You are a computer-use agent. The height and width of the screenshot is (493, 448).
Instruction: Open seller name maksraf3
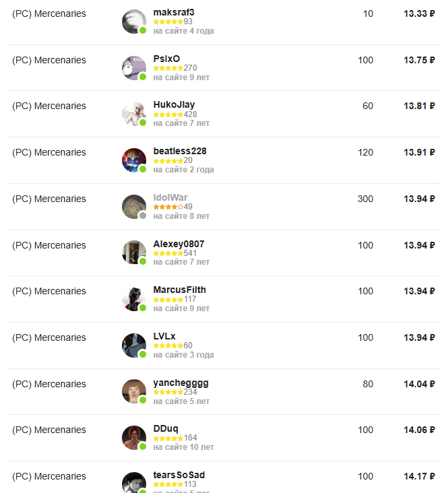click(x=174, y=12)
